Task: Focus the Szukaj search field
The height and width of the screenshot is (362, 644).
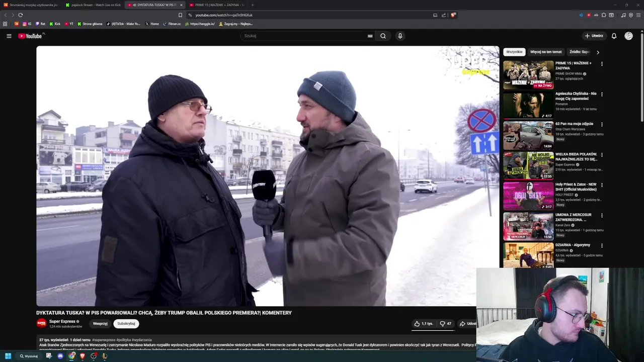Action: click(304, 36)
